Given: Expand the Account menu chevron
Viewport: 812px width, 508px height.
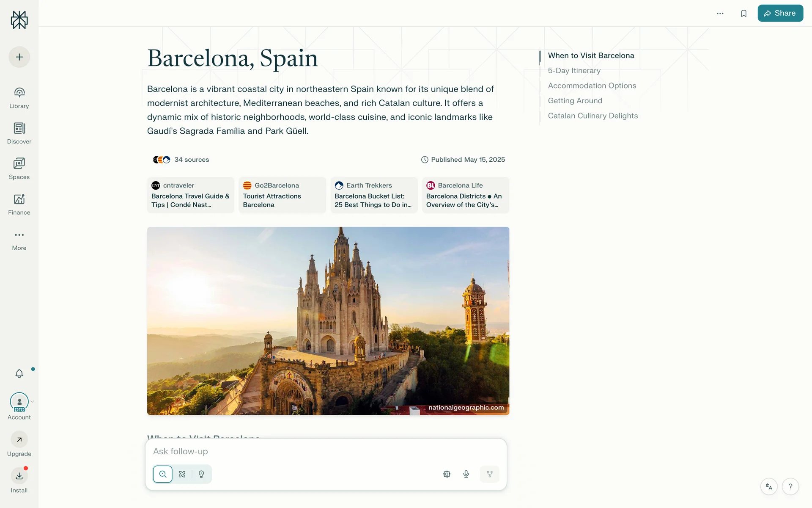Looking at the screenshot, I should (32, 402).
